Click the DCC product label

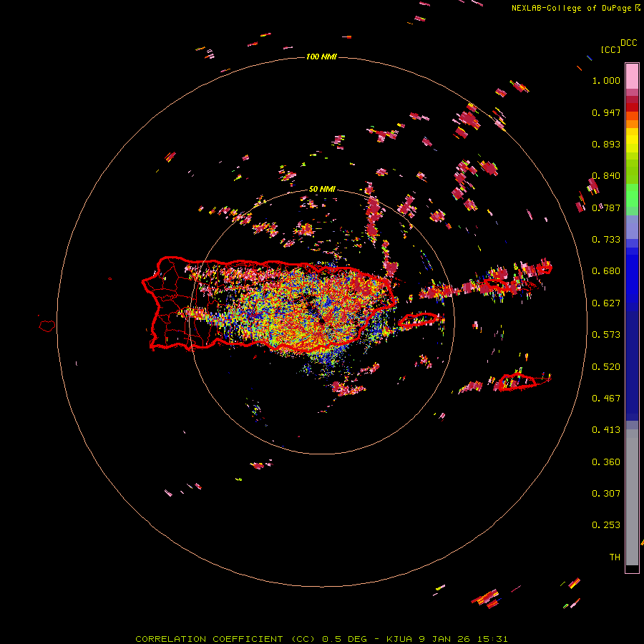point(629,43)
